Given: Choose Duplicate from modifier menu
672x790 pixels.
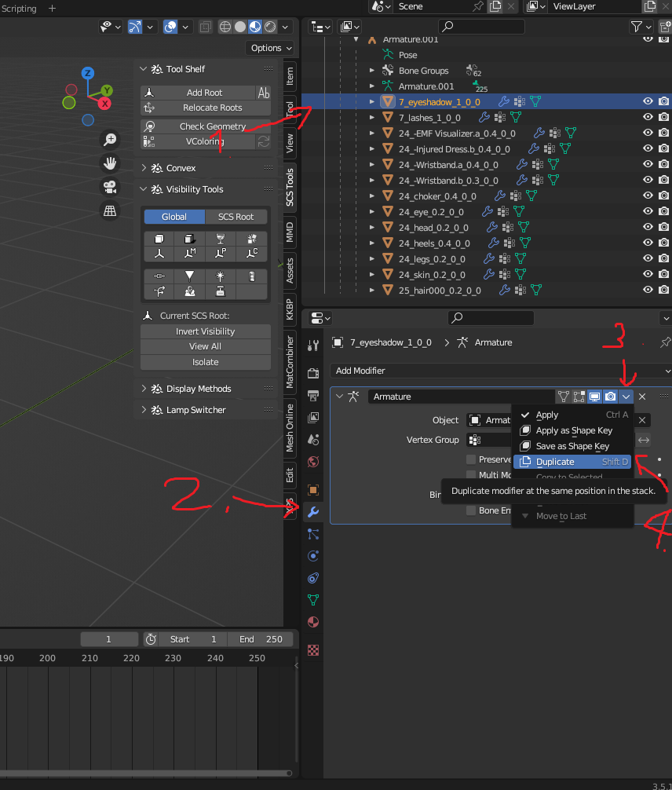Looking at the screenshot, I should (572, 462).
